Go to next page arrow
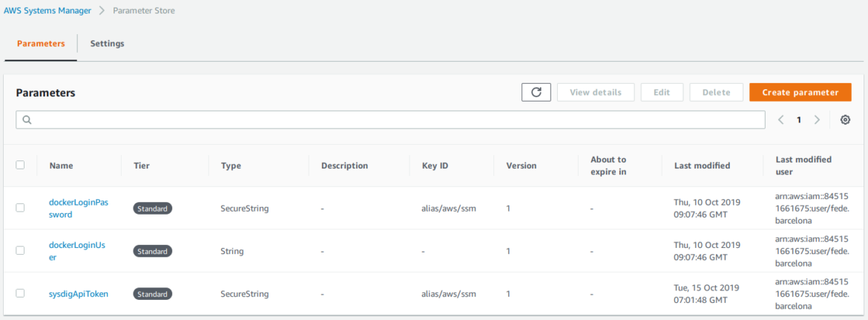Image resolution: width=868 pixels, height=320 pixels. (817, 120)
